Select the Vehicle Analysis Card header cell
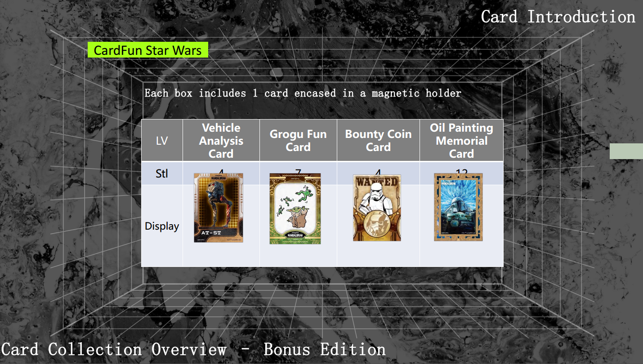 coord(221,140)
